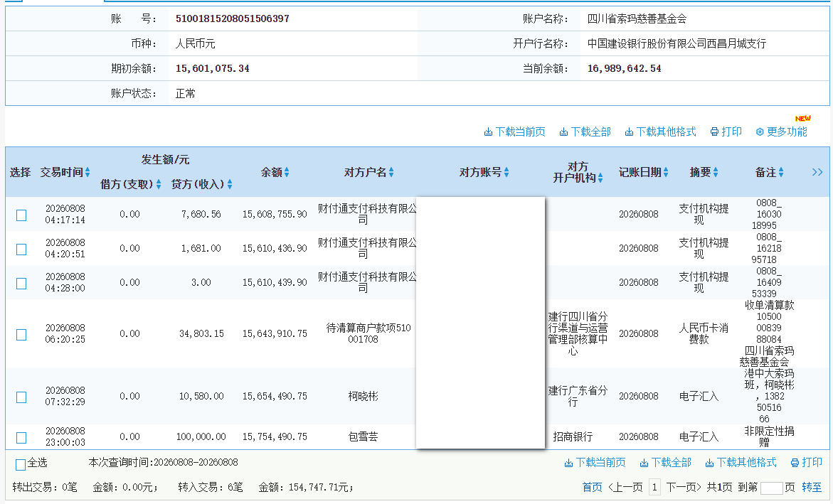The image size is (833, 504).
Task: Click 非限定性捐赠 remark
Action: tap(769, 436)
